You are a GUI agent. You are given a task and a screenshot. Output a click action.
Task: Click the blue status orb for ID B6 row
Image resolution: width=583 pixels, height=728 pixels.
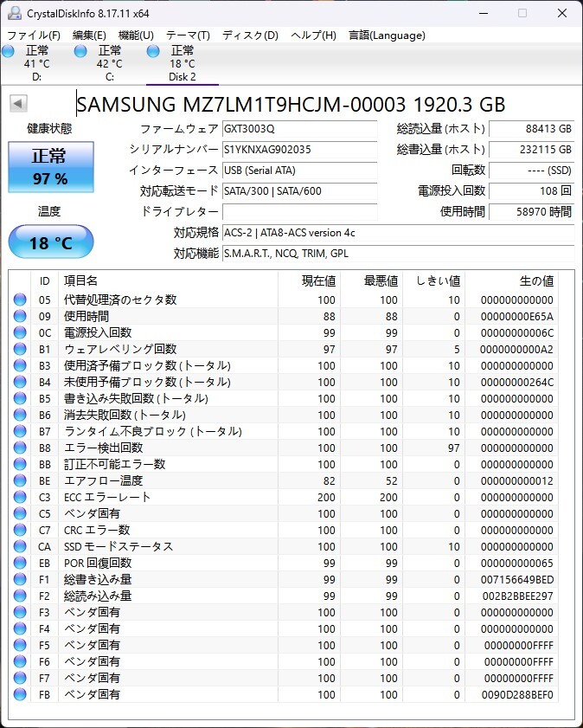coord(20,415)
